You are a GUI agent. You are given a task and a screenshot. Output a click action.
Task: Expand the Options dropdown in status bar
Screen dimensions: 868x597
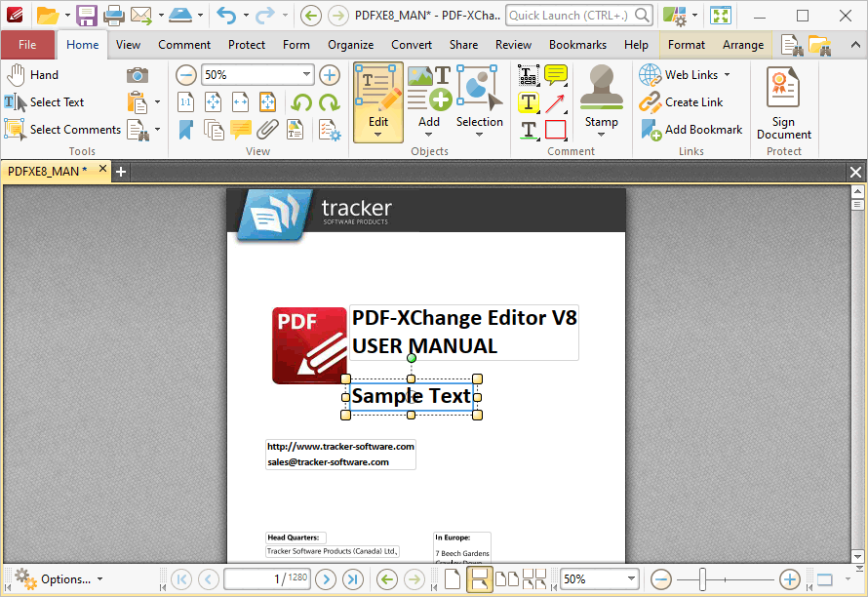coord(100,579)
